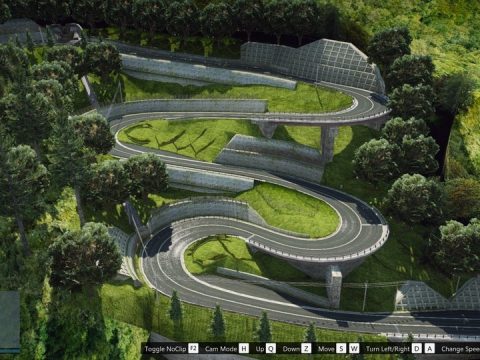480x360 pixels.
Task: Click the F2 key hint for NoClip
Action: click(193, 349)
